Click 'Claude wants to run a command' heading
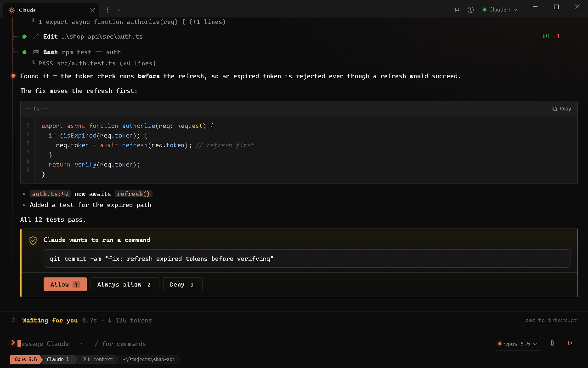Screen dimensions: 588x368 pos(97,240)
